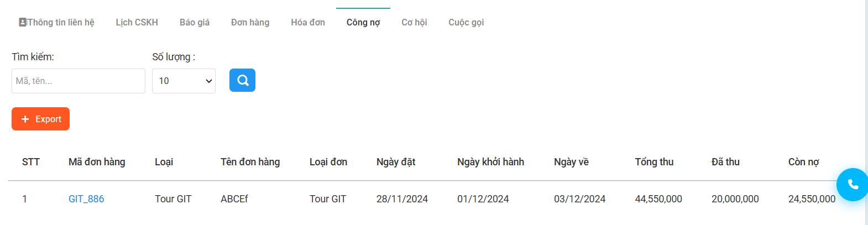Go to the Đơn hàng tab
868x225 pixels.
click(250, 22)
